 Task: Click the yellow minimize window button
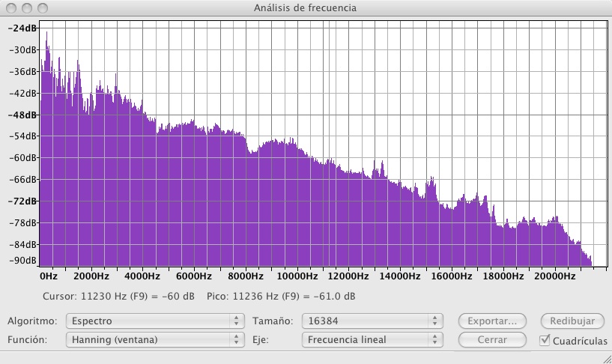[27, 7]
